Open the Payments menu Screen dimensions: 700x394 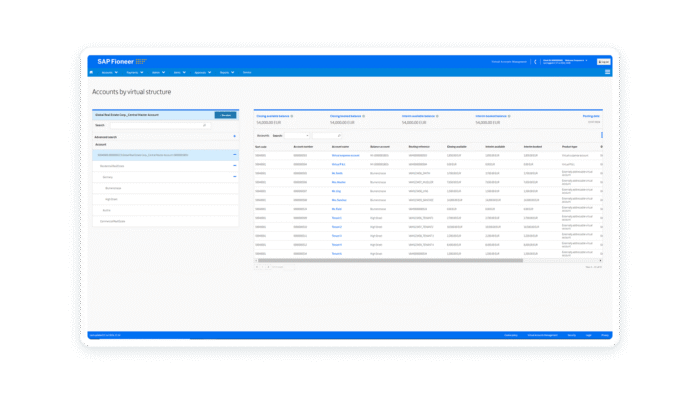pos(135,72)
